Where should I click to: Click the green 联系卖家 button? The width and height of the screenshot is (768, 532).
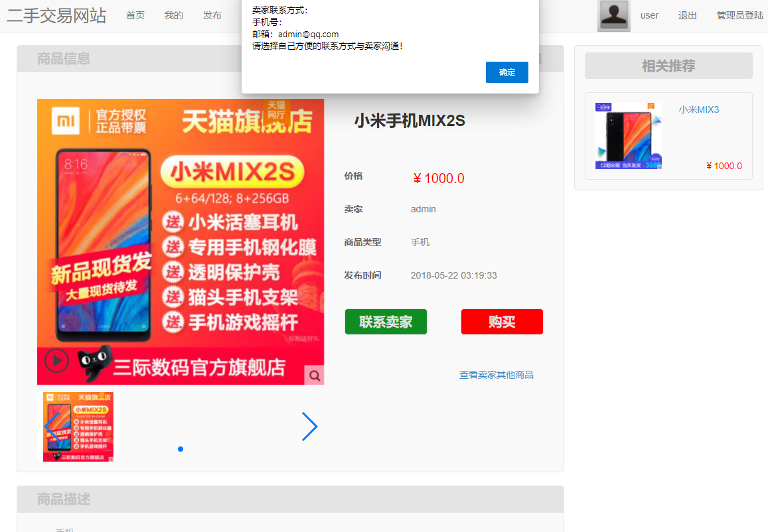[x=386, y=321]
